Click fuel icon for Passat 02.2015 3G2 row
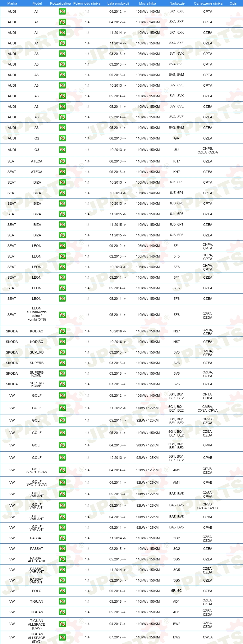 62,549
